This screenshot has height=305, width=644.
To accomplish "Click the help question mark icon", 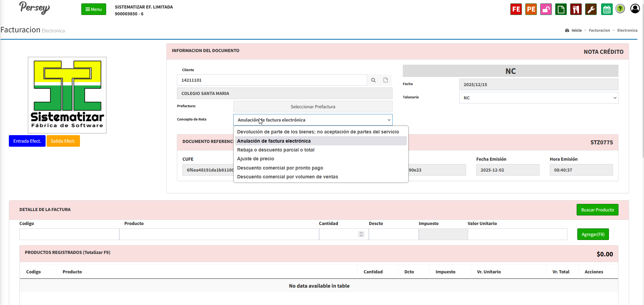I will pos(620,9).
